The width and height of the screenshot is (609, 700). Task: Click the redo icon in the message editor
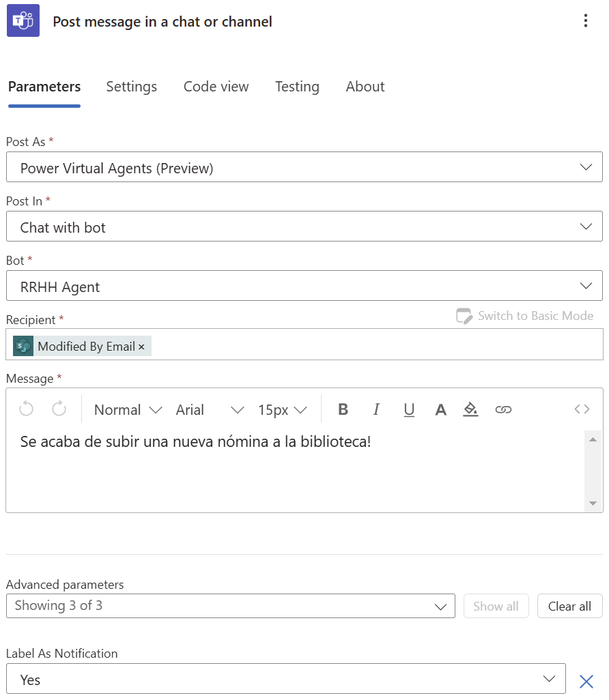coord(59,409)
